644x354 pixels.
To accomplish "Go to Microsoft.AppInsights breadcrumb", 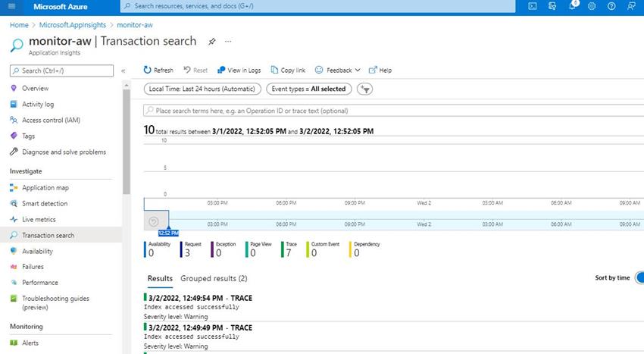I will 73,25.
